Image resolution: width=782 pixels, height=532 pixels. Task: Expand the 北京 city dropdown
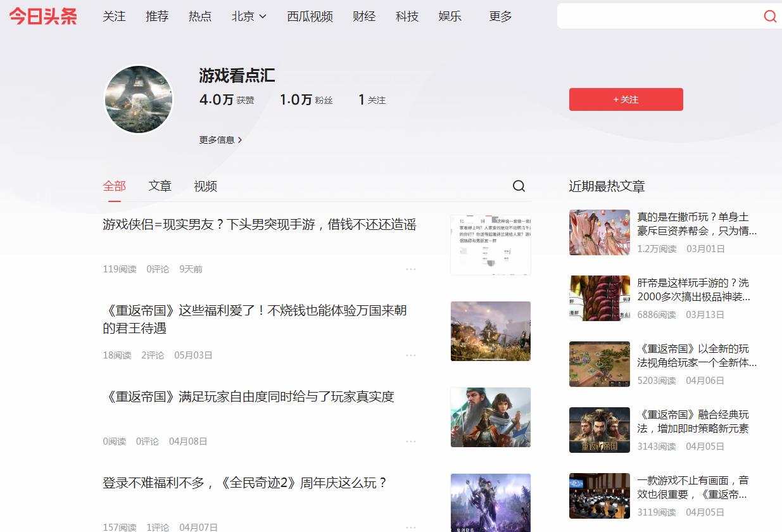249,16
